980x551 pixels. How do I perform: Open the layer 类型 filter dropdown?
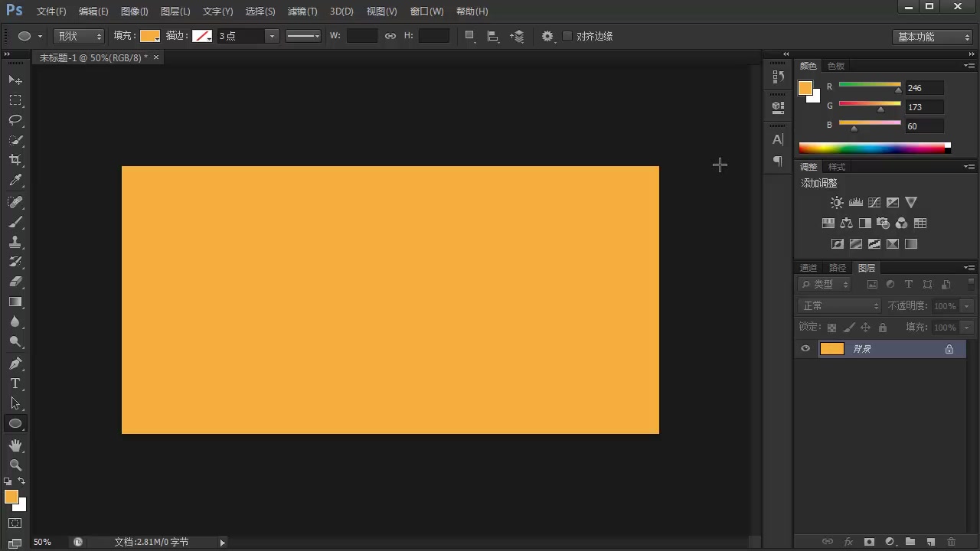click(x=825, y=285)
